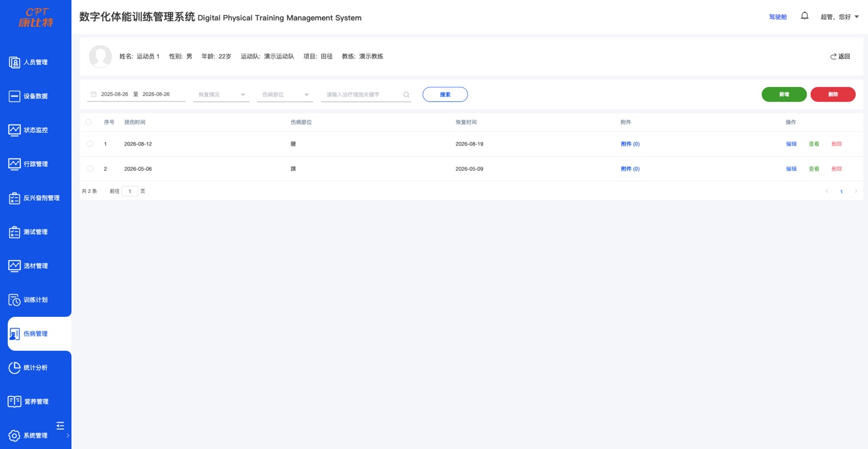Open the notification bell icon

[x=804, y=16]
